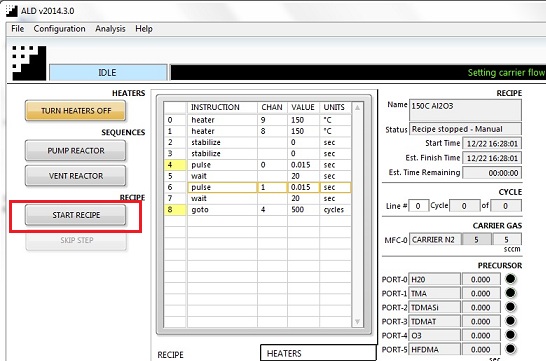Image resolution: width=546 pixels, height=361 pixels.
Task: Click the Setting carrier flow status message
Action: click(506, 72)
